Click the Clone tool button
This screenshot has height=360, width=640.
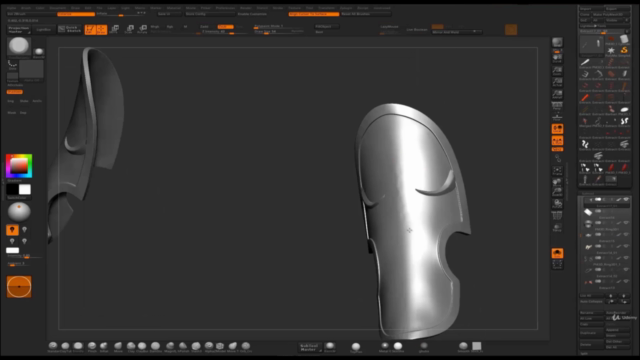pos(585,14)
